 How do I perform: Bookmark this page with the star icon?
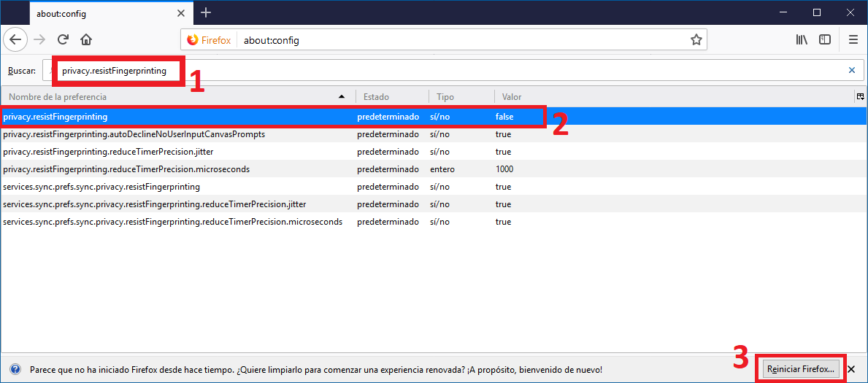(x=696, y=40)
